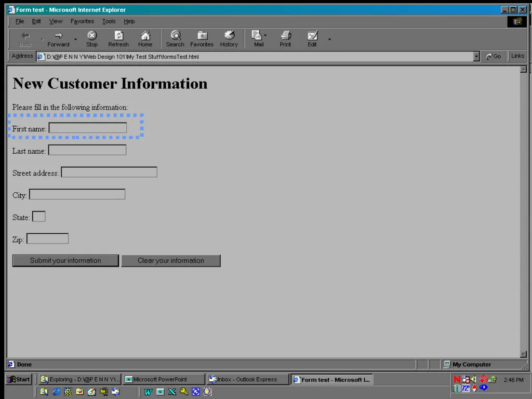The height and width of the screenshot is (399, 532).
Task: Click the New Customer Information heading
Action: coord(110,84)
